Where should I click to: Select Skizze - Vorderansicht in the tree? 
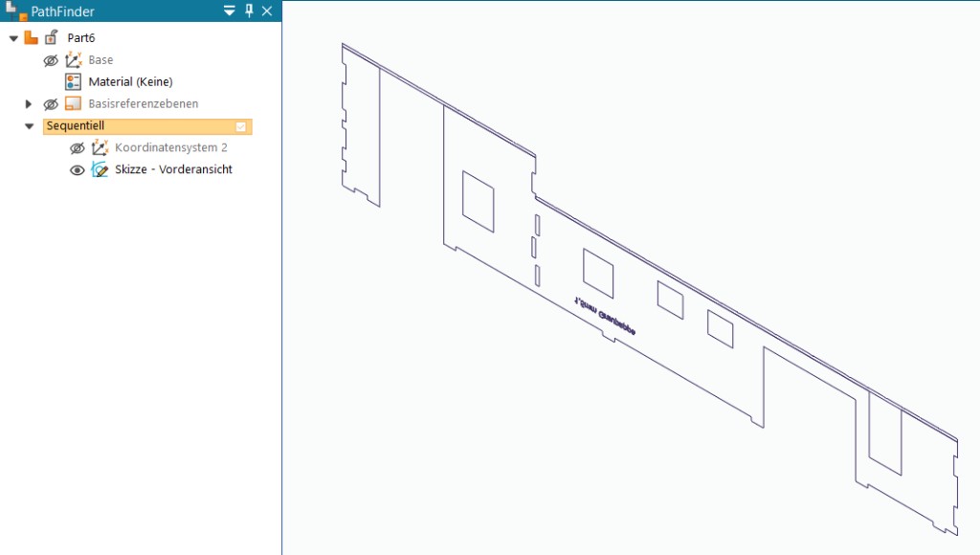pyautogui.click(x=174, y=169)
